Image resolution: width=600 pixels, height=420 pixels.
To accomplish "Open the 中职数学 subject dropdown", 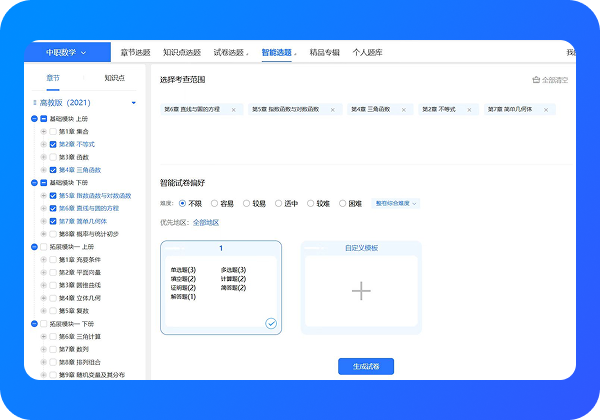I will click(66, 52).
